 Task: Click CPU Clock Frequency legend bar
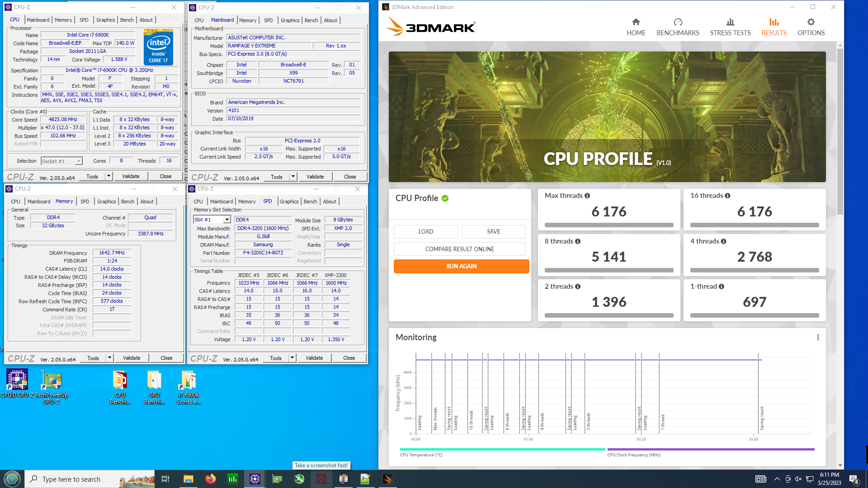[711, 450]
